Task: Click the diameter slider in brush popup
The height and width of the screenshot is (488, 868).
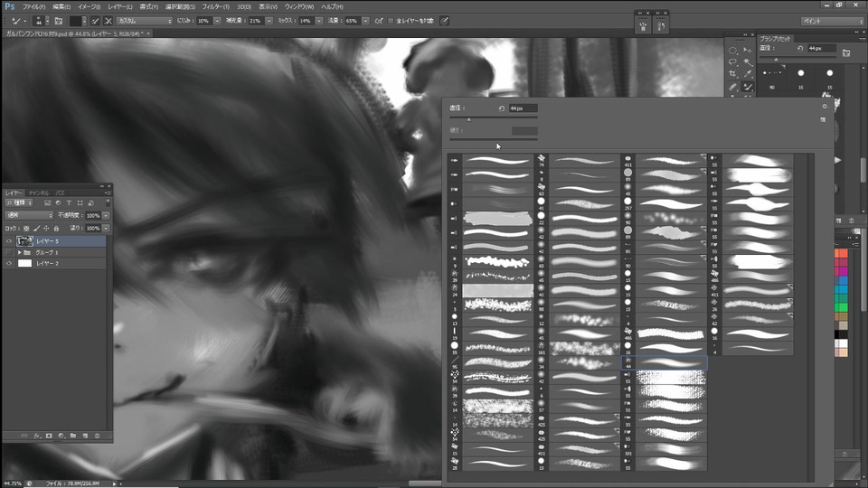Action: 494,117
